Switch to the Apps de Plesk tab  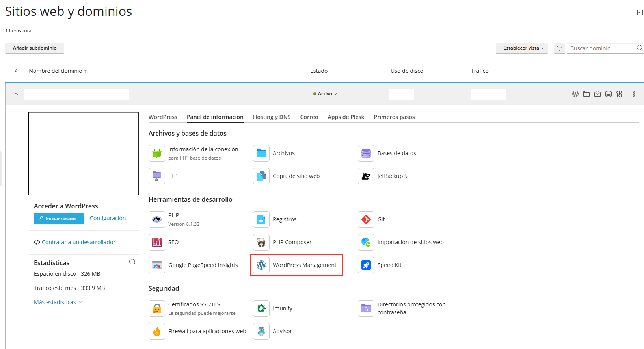click(346, 117)
